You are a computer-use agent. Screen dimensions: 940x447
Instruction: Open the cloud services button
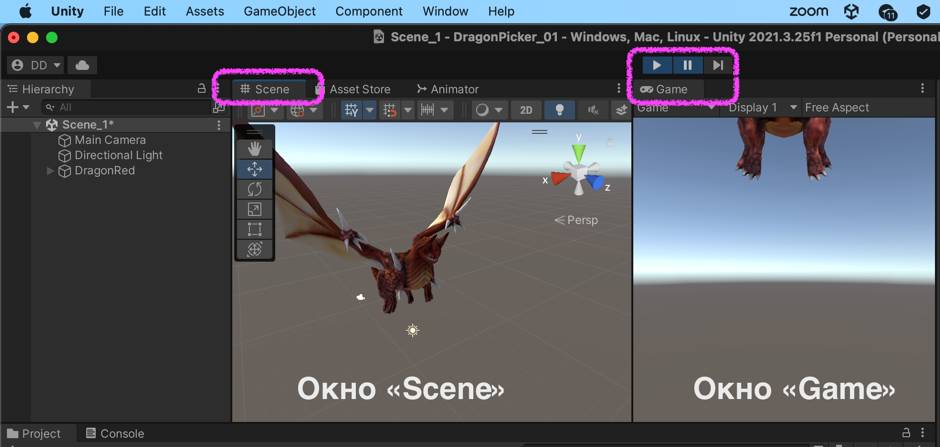tap(82, 65)
